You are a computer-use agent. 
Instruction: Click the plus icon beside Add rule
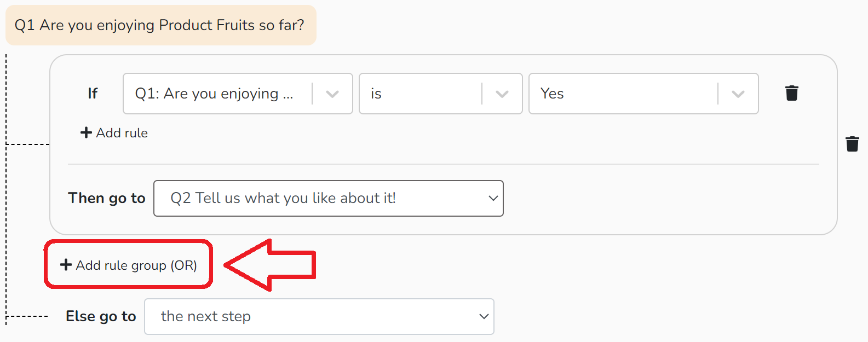click(86, 132)
